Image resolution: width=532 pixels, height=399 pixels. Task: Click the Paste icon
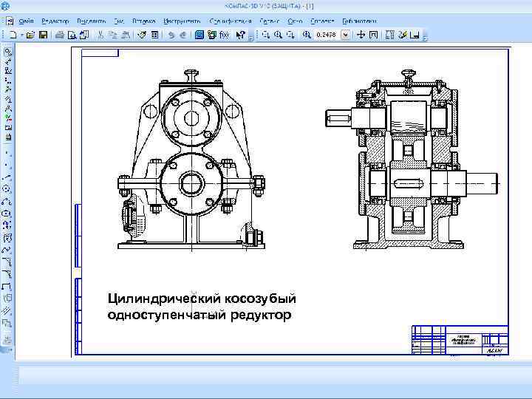[126, 35]
